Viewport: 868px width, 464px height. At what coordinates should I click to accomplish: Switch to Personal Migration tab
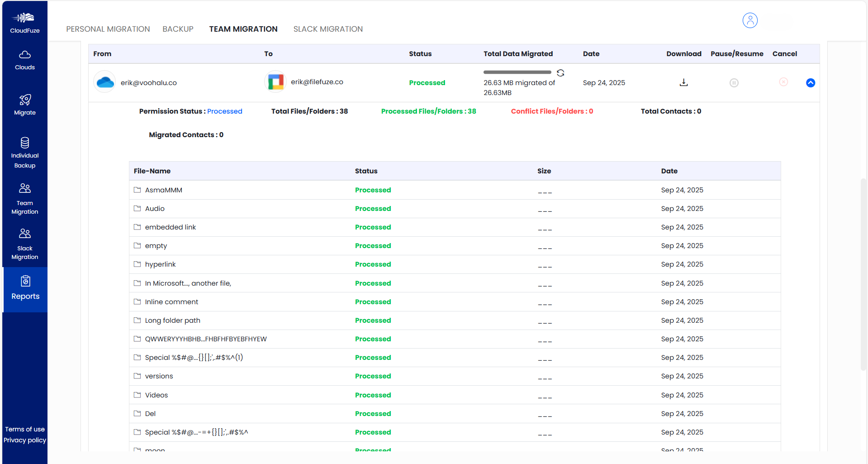pos(108,29)
